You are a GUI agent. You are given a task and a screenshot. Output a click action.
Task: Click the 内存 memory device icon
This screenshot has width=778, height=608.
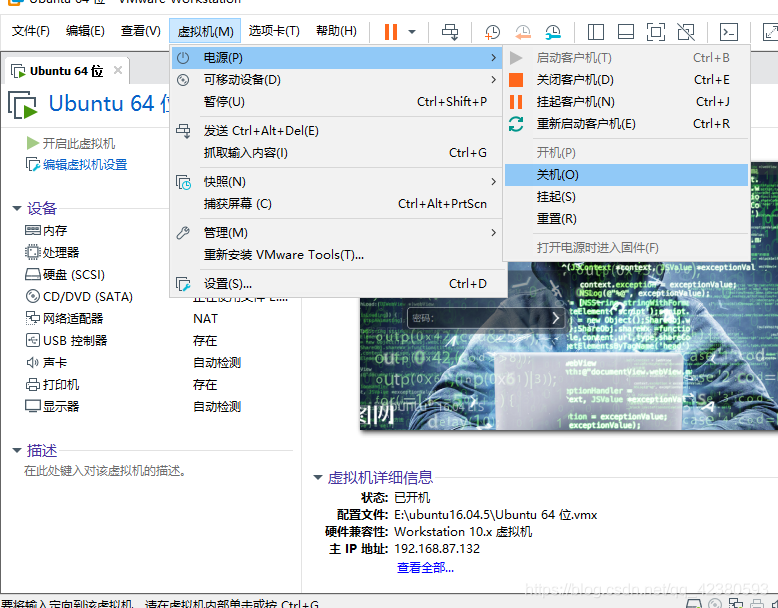pyautogui.click(x=32, y=230)
